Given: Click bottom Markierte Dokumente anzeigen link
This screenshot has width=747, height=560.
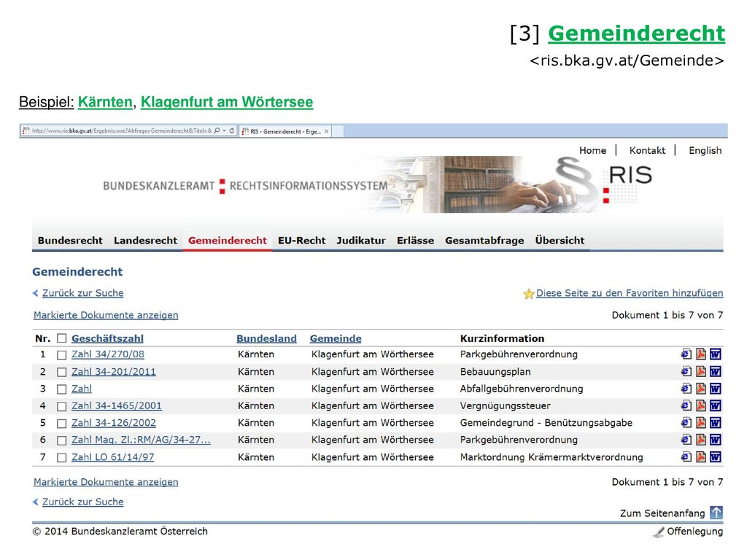Looking at the screenshot, I should pos(106,482).
